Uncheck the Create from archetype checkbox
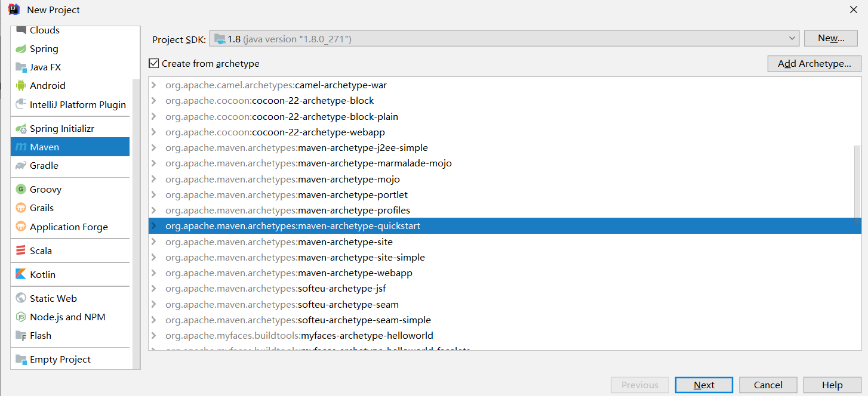 click(x=154, y=63)
